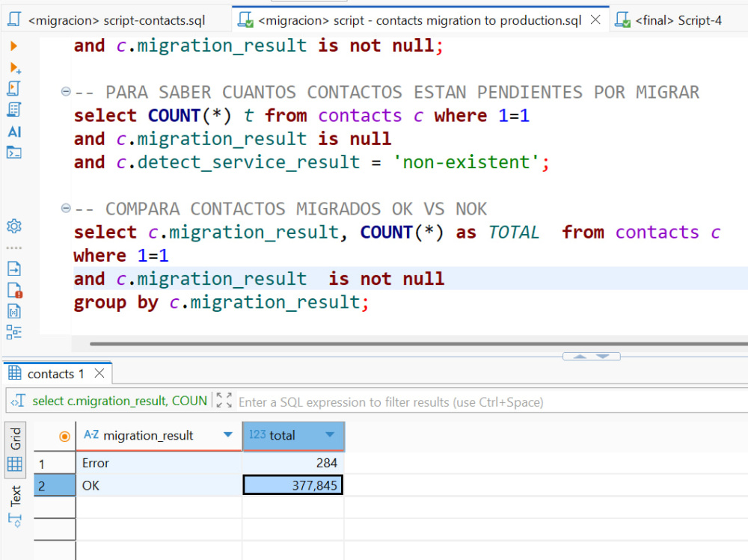
Task: Expand the filter panel with the arrows icon
Action: click(224, 400)
